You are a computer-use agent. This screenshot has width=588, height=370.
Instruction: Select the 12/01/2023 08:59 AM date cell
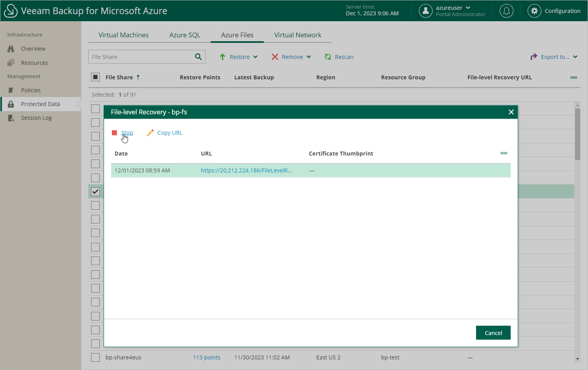142,170
